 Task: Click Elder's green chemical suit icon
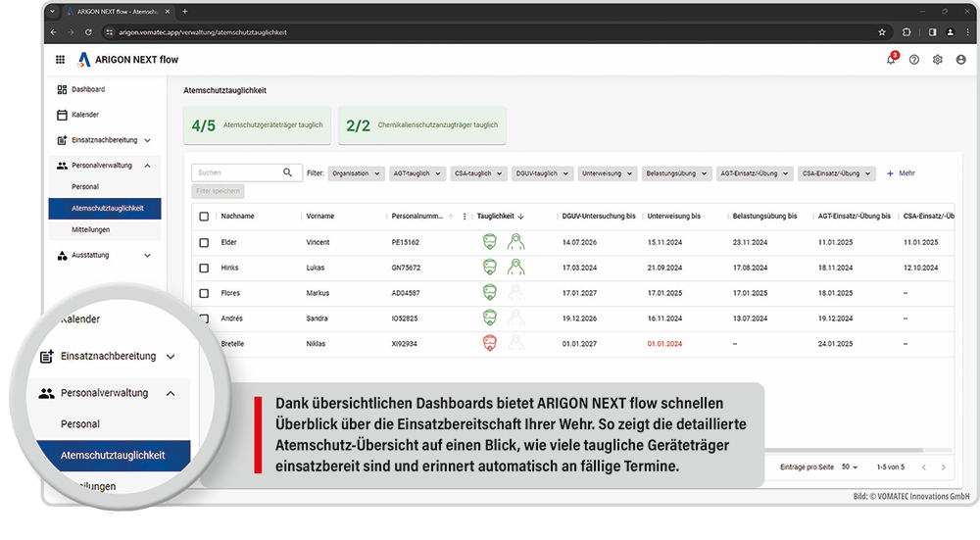(515, 241)
